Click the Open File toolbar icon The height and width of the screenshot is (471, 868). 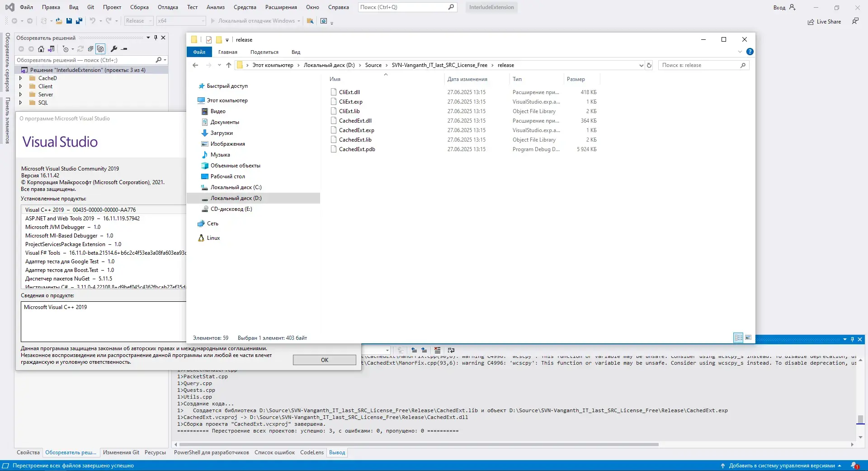pyautogui.click(x=59, y=21)
